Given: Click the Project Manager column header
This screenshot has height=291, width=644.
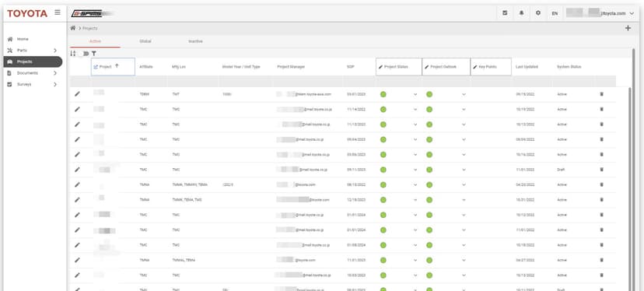Looking at the screenshot, I should 291,67.
